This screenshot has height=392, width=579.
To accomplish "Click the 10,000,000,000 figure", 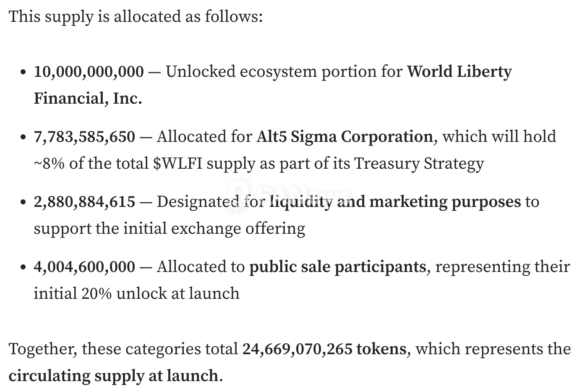I will [89, 72].
